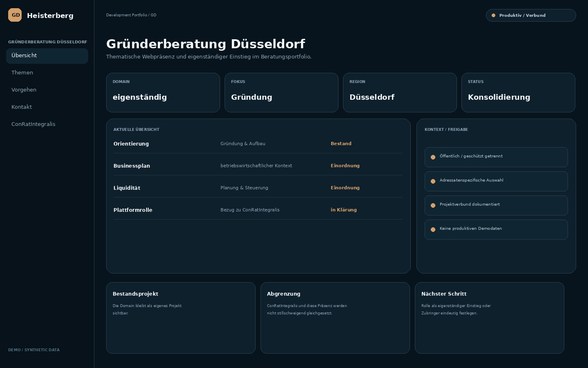Click the Kontext / Freigabe section label
This screenshot has width=588, height=368.
tap(446, 130)
